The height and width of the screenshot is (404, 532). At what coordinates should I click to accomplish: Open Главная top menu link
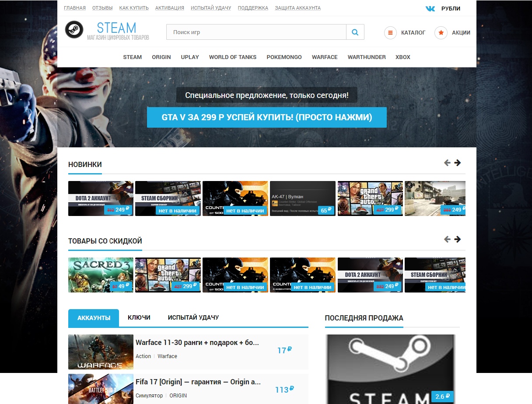click(x=75, y=8)
